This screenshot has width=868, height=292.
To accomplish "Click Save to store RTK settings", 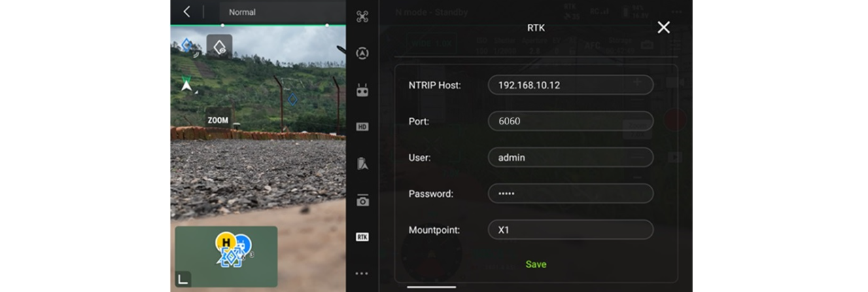I will coord(536,264).
